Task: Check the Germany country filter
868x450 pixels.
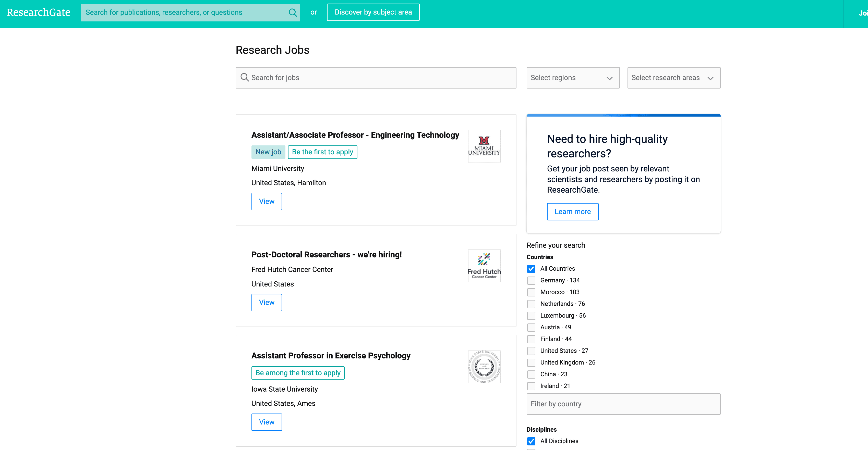Action: (531, 281)
